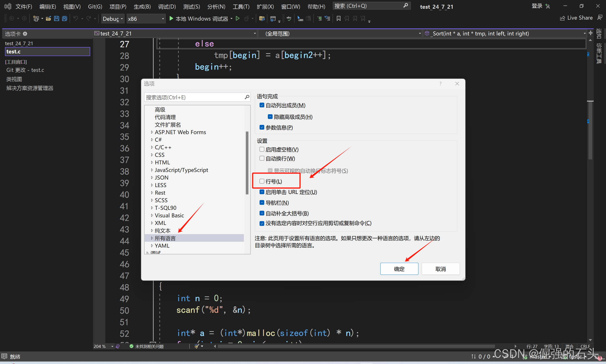The height and width of the screenshot is (364, 606).
Task: Open the 工具(T) menu
Action: [x=241, y=7]
